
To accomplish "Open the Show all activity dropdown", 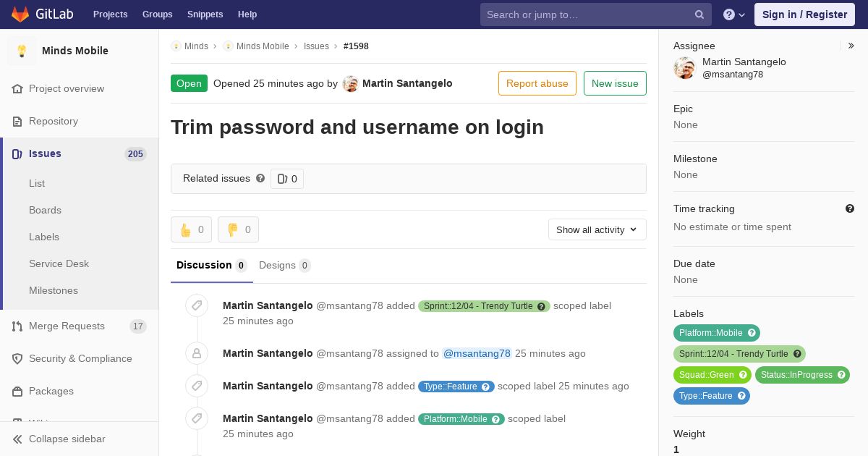I will [x=597, y=229].
